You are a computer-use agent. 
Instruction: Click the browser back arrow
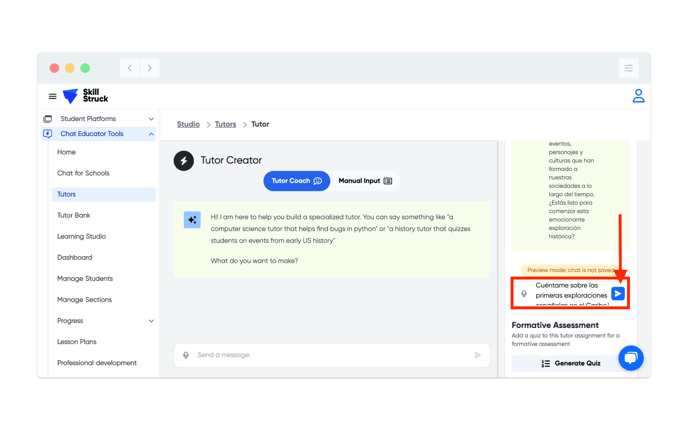(x=129, y=68)
